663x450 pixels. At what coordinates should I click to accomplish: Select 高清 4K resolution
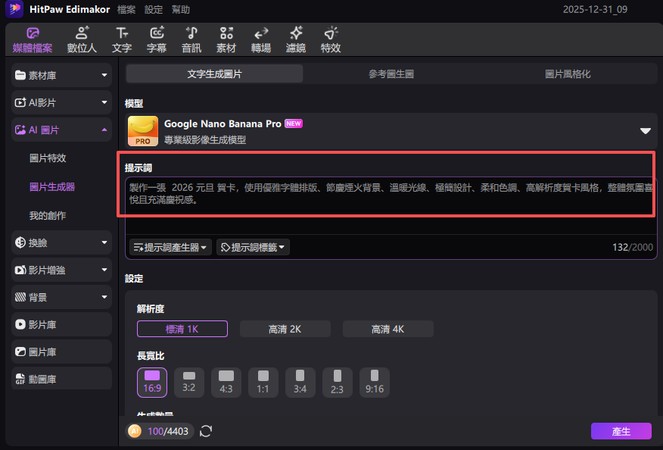point(388,329)
